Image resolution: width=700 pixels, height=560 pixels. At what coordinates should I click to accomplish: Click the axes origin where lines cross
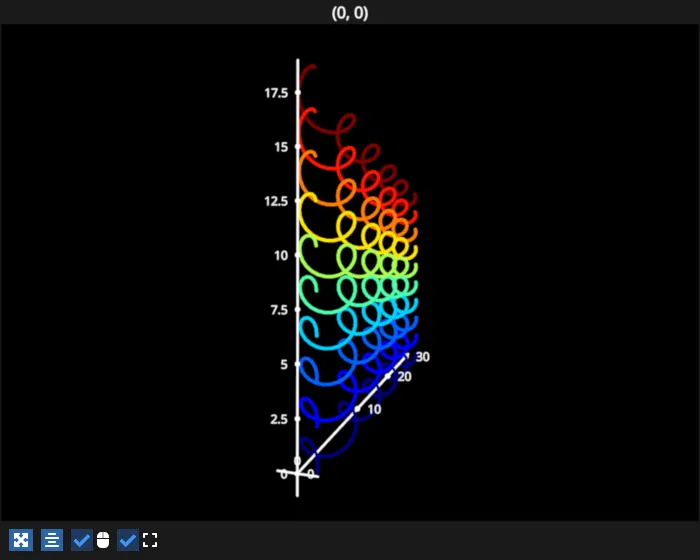tap(298, 472)
